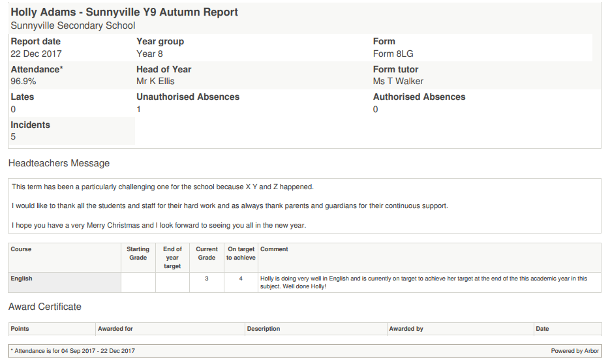Screen dimensions: 610x364
Task: Click the 'Sunnyville Secondary School' subtitle
Action: (73, 25)
